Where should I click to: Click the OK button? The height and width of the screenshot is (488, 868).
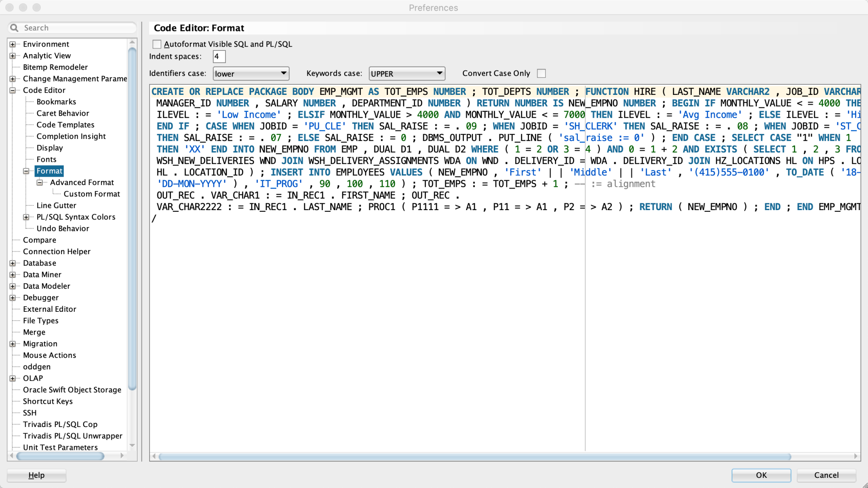coord(760,475)
